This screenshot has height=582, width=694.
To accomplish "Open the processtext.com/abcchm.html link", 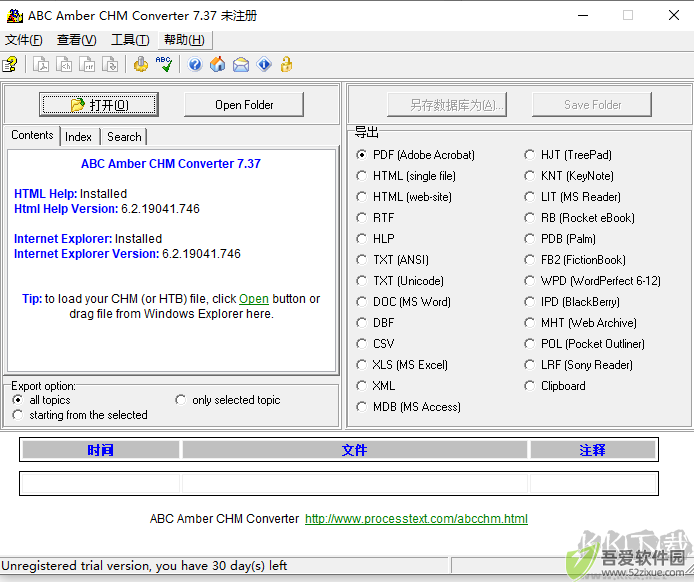I will [416, 519].
